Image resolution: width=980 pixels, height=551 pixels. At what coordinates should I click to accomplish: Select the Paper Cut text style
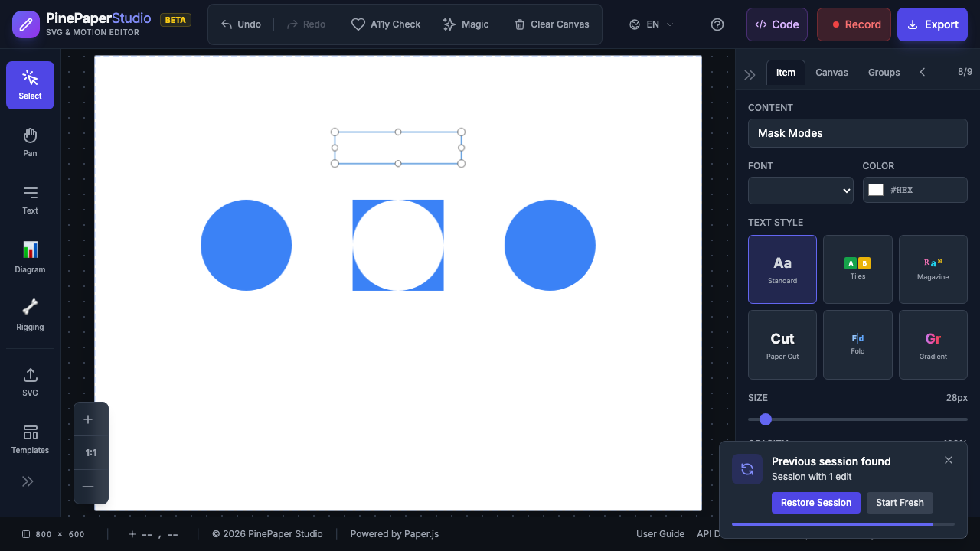(x=782, y=344)
